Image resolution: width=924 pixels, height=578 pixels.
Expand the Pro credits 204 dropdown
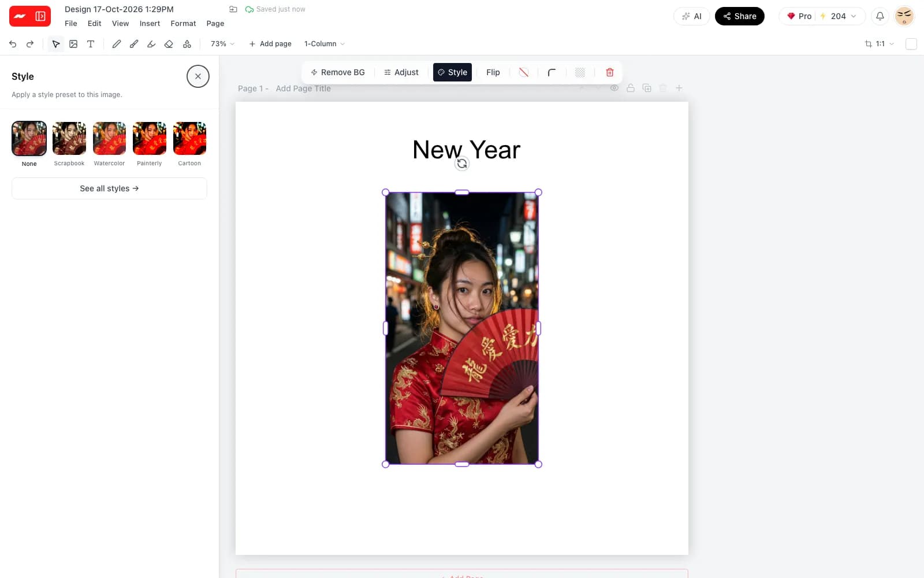click(822, 16)
